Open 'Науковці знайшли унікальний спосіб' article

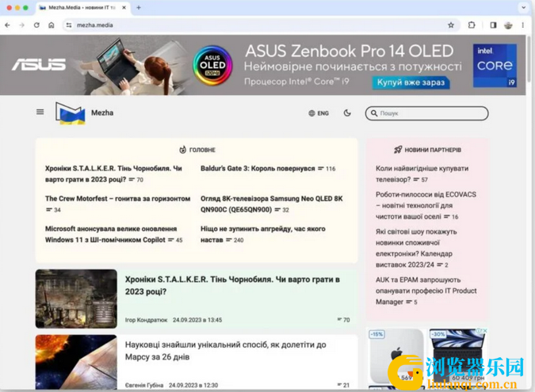click(x=226, y=351)
